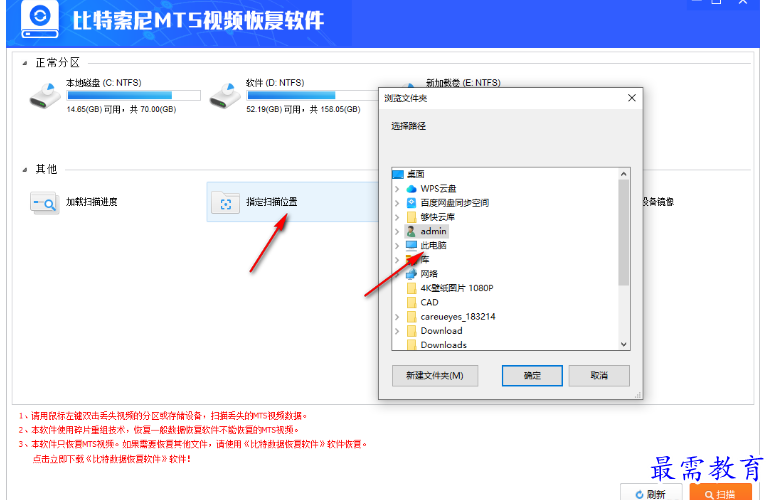This screenshot has height=500, width=772.
Task: Click the specify scan location folder icon
Action: pos(225,202)
